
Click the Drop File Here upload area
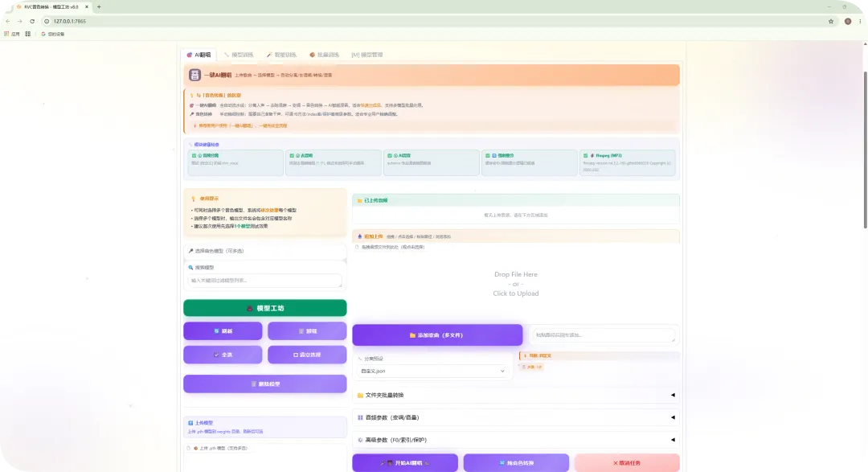click(x=516, y=284)
